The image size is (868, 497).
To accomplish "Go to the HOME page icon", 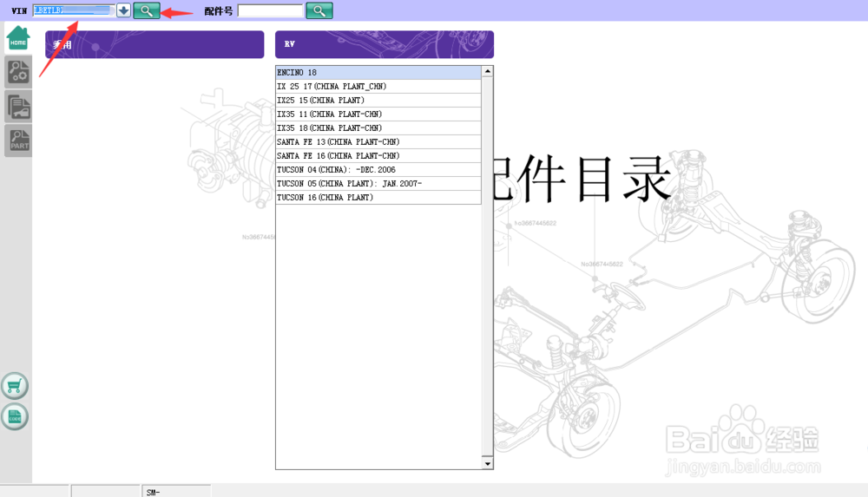I will click(x=18, y=38).
